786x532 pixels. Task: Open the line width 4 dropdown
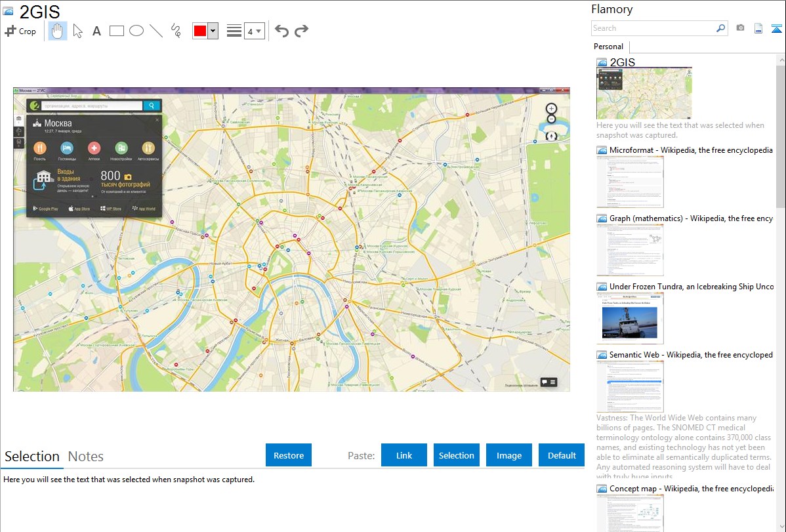pyautogui.click(x=254, y=31)
